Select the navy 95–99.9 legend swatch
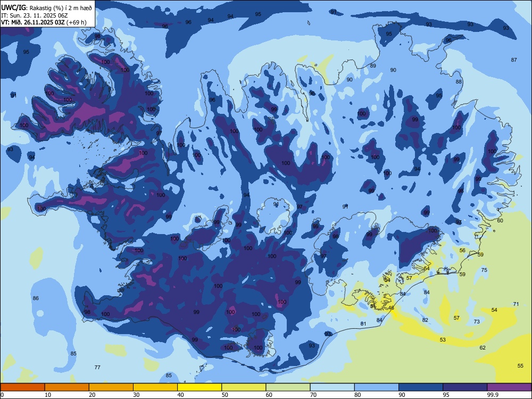Viewport: 532px width, 399px height. tap(465, 387)
